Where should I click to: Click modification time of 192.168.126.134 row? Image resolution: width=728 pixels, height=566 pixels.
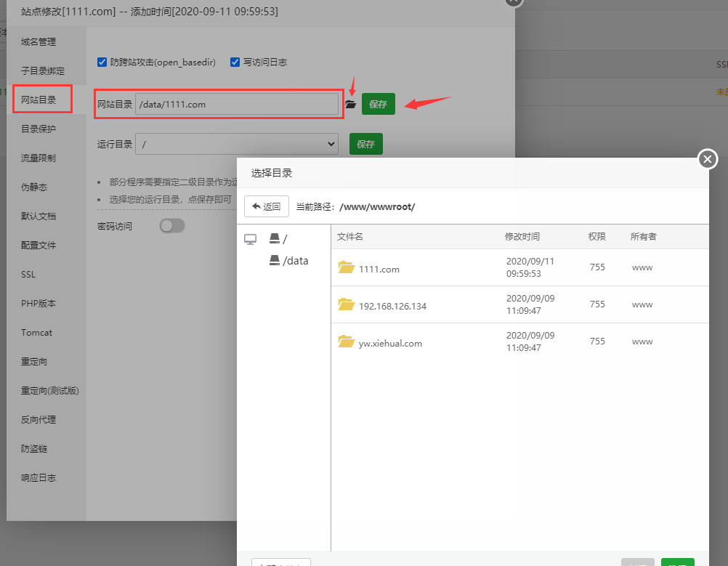click(x=530, y=304)
